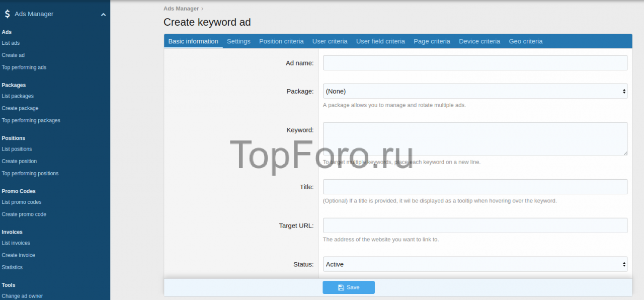Open List packages link
This screenshot has height=300, width=644.
point(18,96)
